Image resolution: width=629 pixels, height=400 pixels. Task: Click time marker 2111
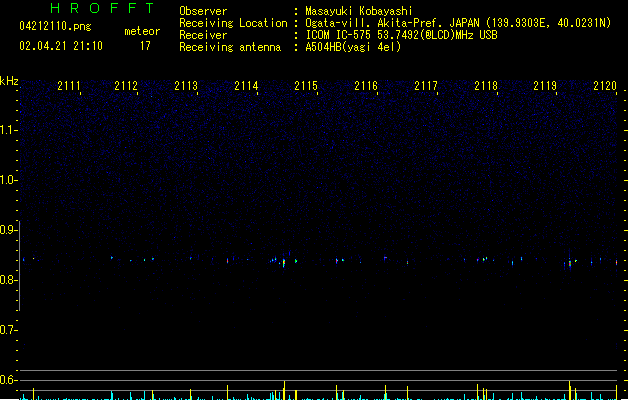pos(69,86)
